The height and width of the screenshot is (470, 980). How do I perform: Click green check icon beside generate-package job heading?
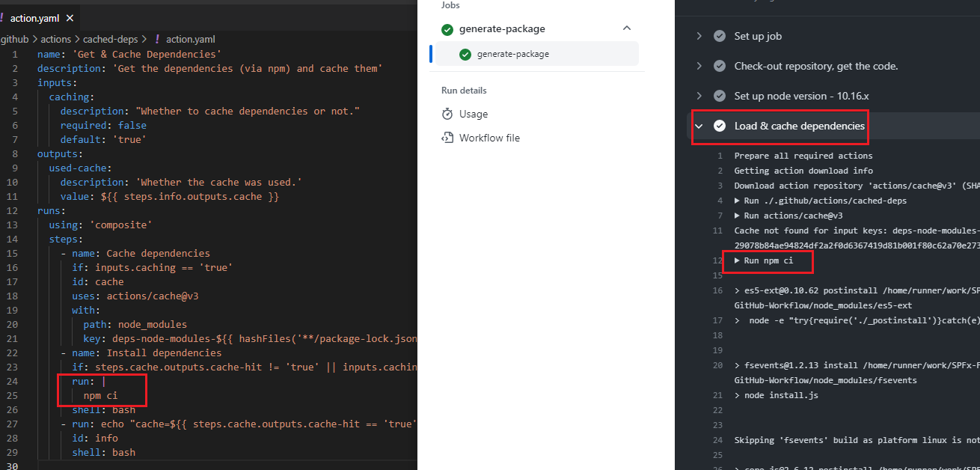coord(447,29)
